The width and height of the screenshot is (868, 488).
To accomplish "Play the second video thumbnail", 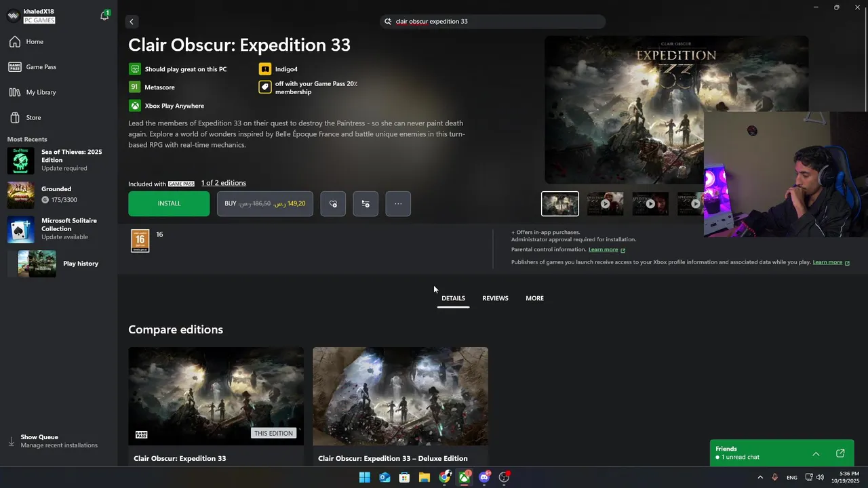I will point(605,204).
